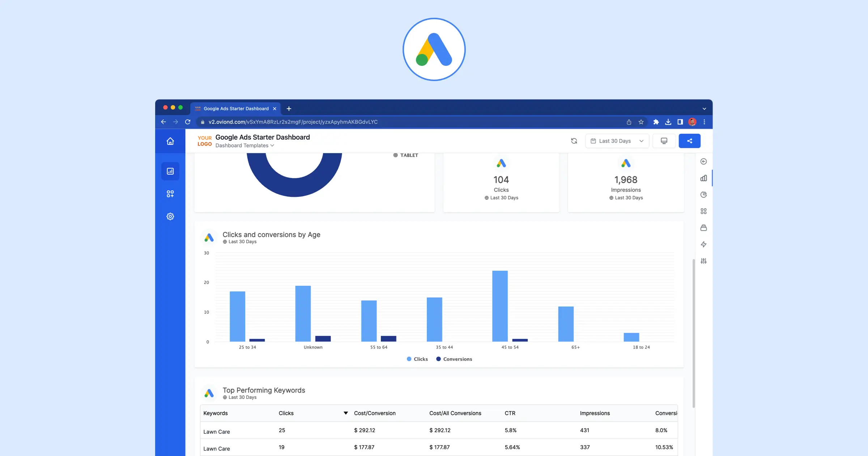Open presentation monitor view button

click(664, 141)
